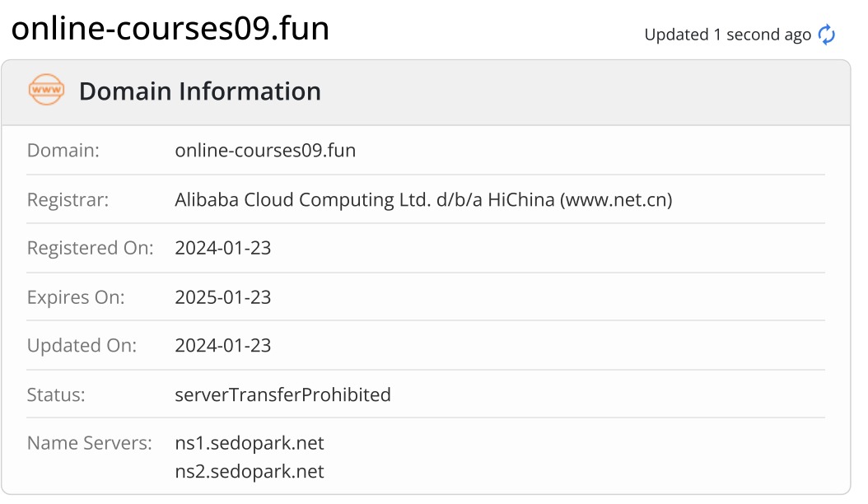Screen dimensions: 868x504
Task: Click the Updated On date value
Action: pyautogui.click(x=223, y=346)
